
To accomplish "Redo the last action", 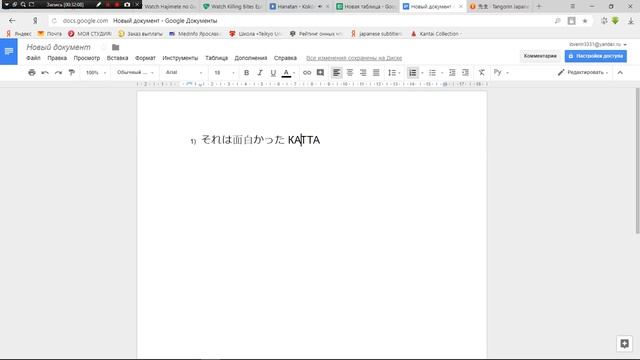I will (58, 73).
